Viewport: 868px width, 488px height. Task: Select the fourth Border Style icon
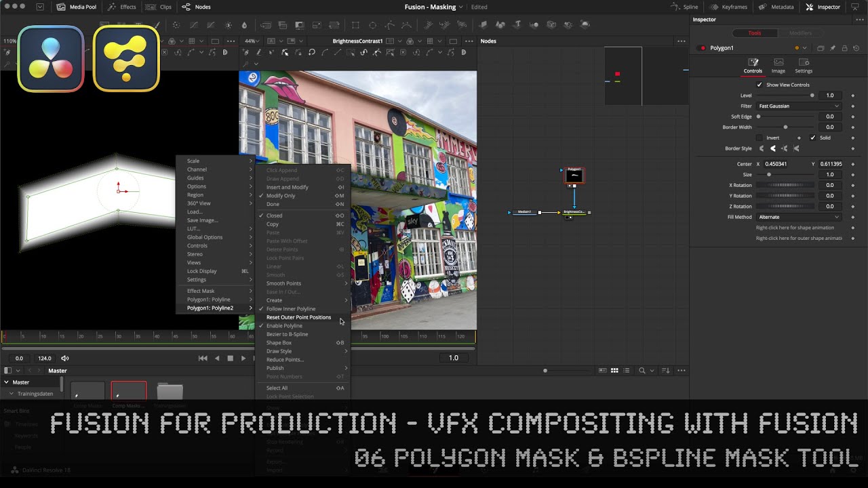coord(796,148)
